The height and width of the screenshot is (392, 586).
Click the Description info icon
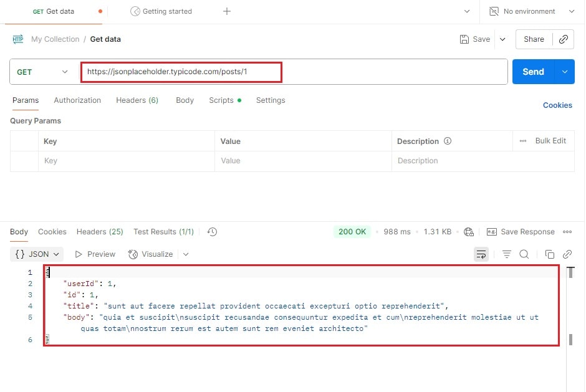[448, 141]
